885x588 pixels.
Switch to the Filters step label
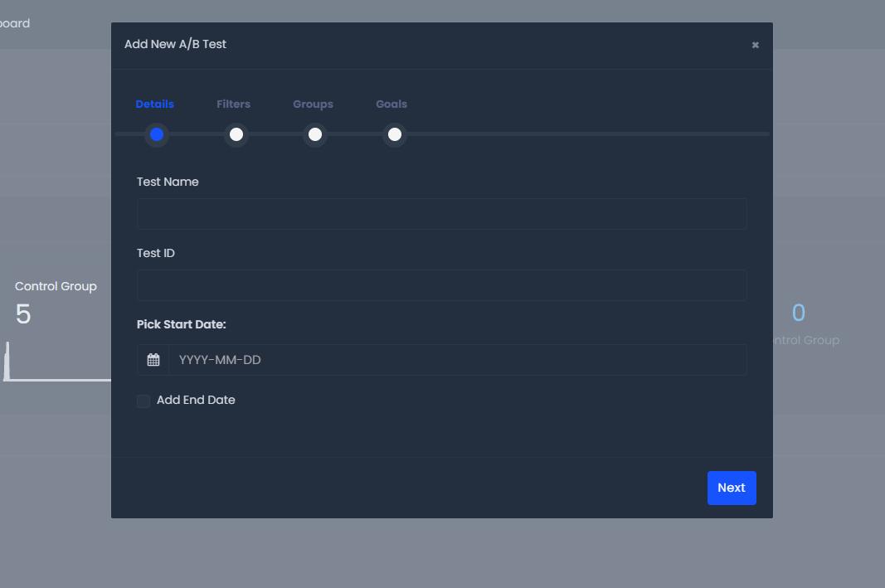pyautogui.click(x=233, y=104)
